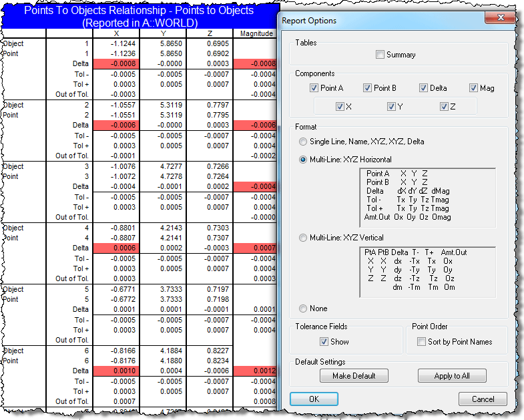This screenshot has width=524, height=420.
Task: Select Object 2 Y value 5.3119
Action: tap(171, 105)
